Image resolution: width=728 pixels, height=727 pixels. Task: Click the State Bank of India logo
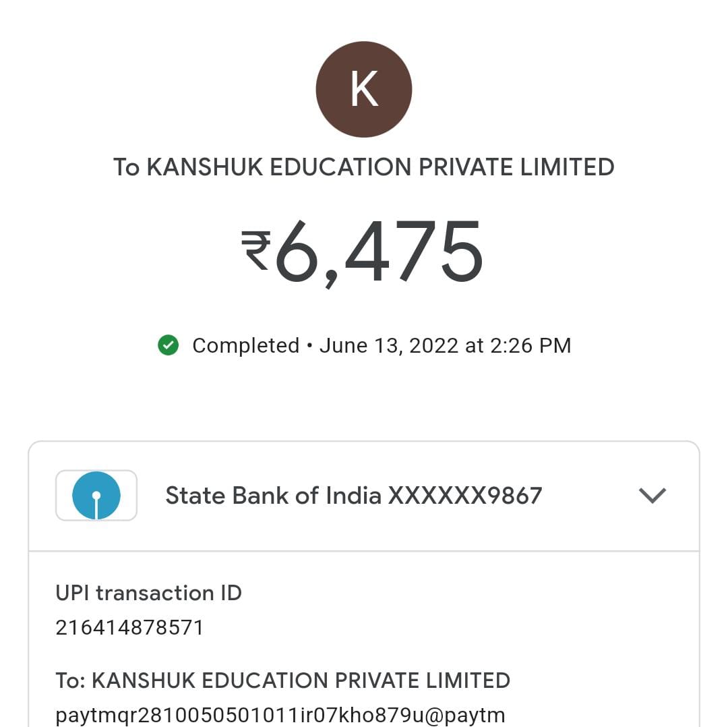(x=96, y=496)
